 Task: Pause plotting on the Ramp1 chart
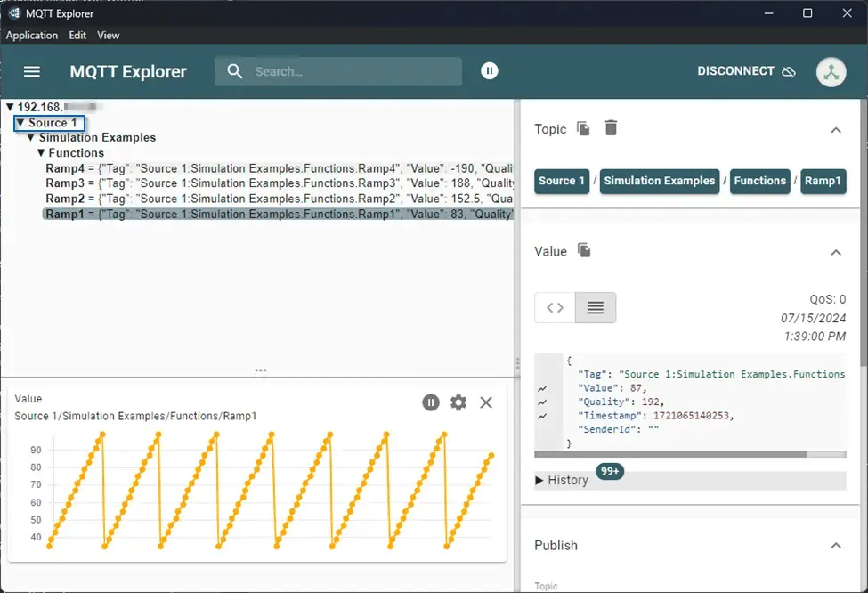pyautogui.click(x=431, y=402)
